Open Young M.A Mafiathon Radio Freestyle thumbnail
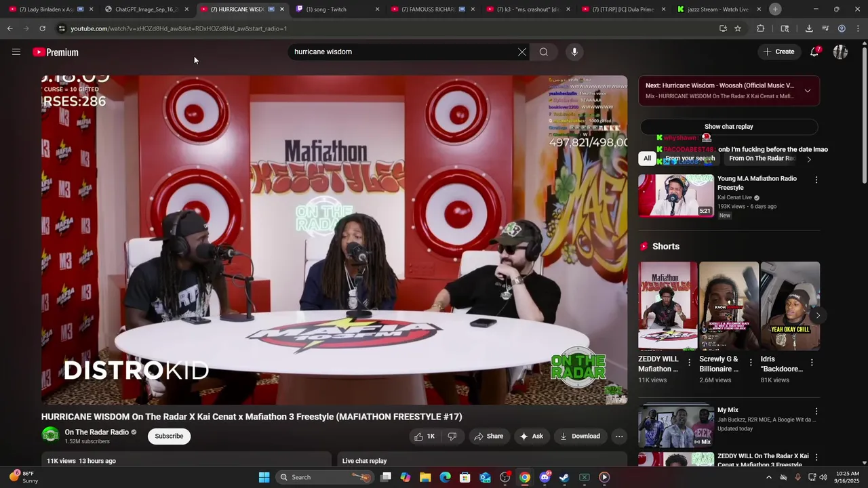This screenshot has width=868, height=488. coord(676,195)
